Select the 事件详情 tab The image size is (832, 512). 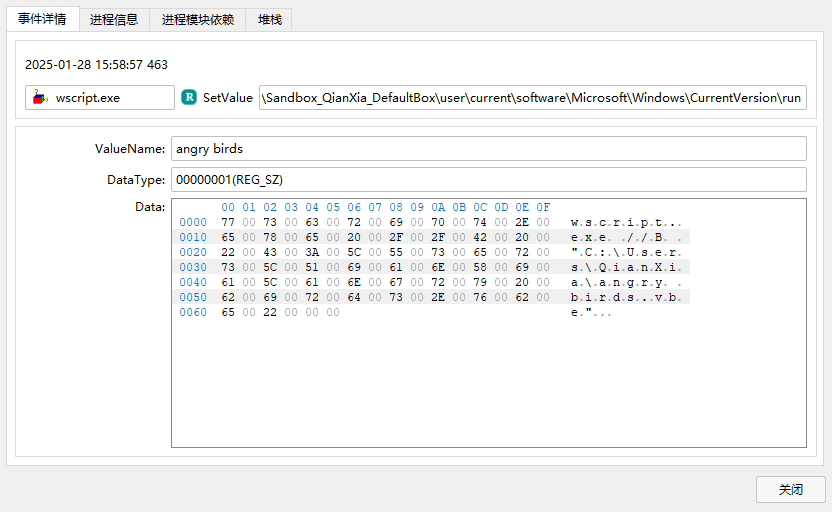42,19
